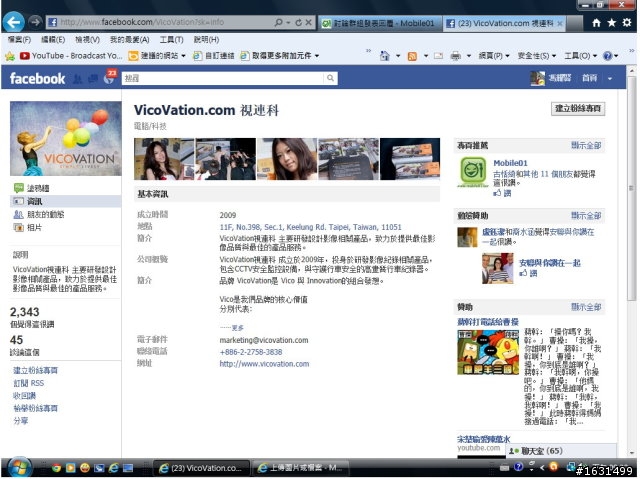Open Favorites star icon at top right

[612, 23]
